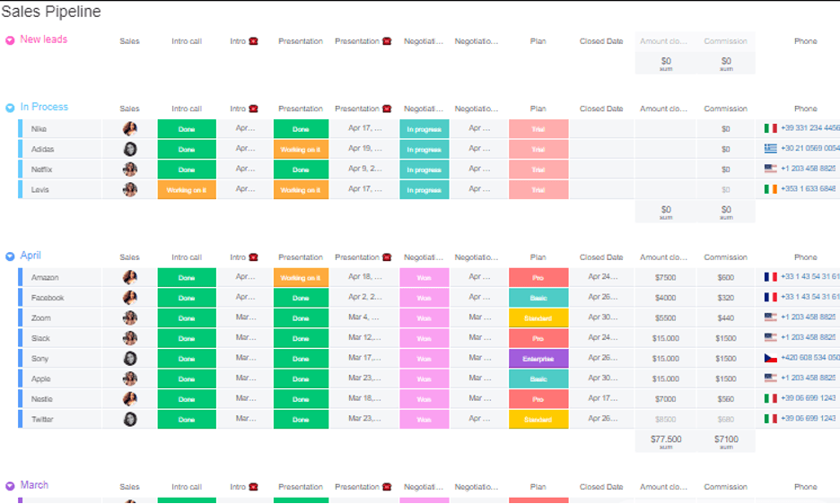Collapse the In Process group
The height and width of the screenshot is (504, 840).
point(10,108)
